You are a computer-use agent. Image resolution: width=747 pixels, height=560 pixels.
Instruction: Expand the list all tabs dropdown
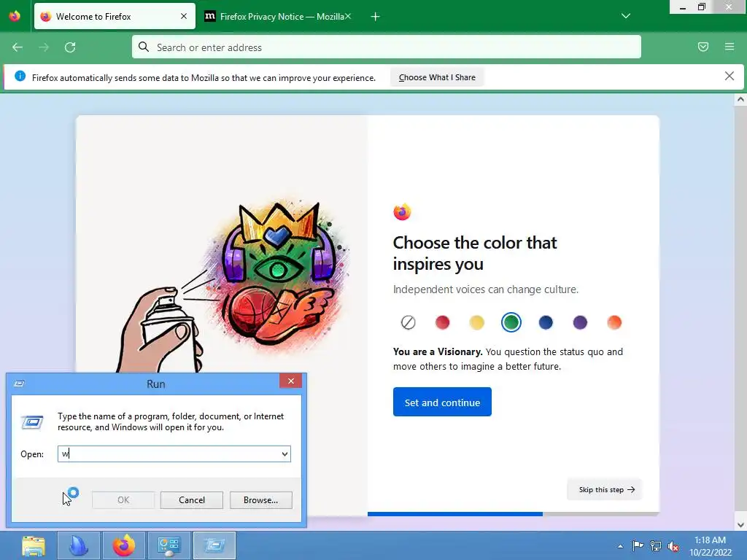pyautogui.click(x=626, y=16)
